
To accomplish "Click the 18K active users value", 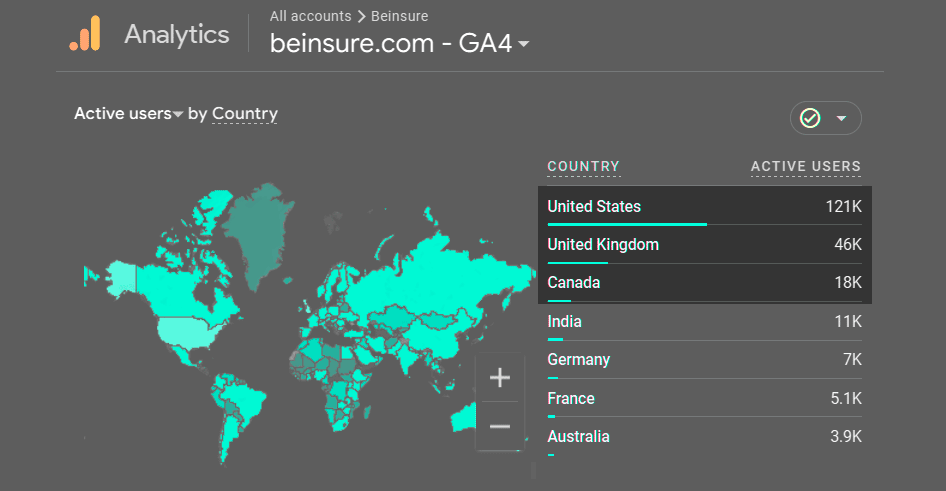I will pos(848,282).
